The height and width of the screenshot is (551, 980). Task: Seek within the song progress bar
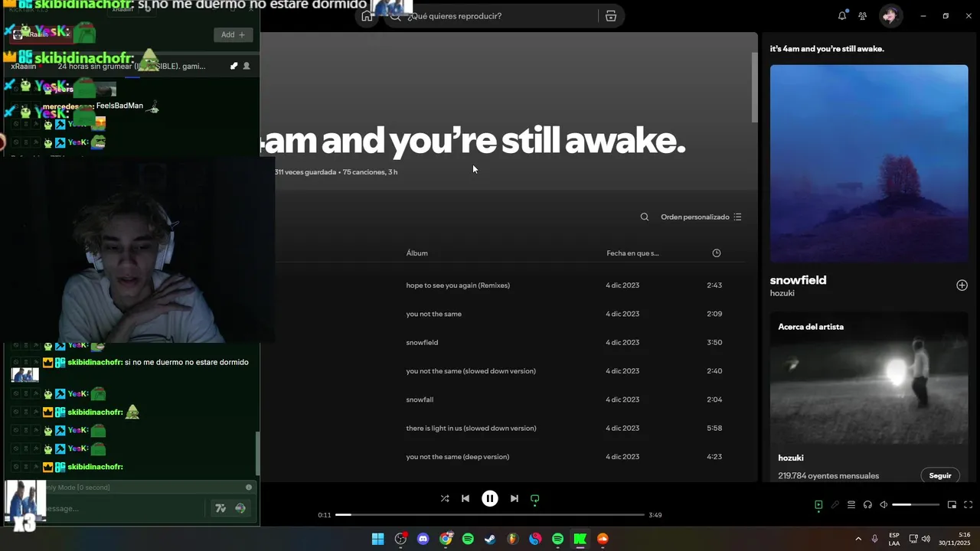point(490,515)
